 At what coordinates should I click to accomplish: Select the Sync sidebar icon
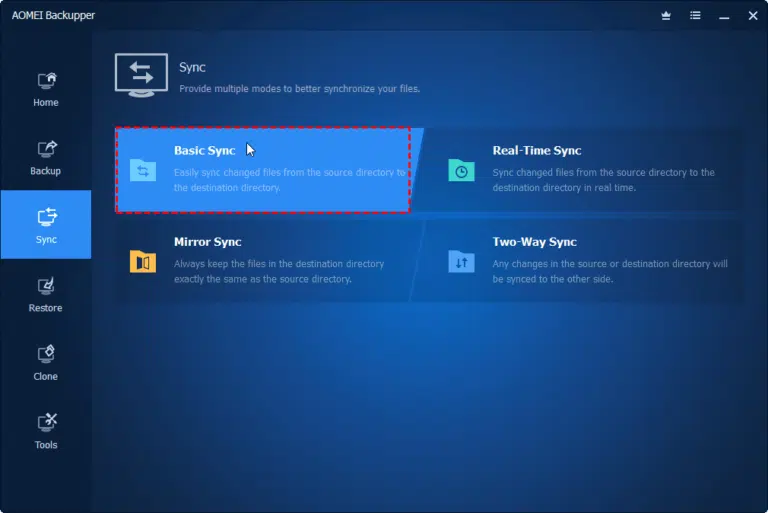pyautogui.click(x=47, y=217)
